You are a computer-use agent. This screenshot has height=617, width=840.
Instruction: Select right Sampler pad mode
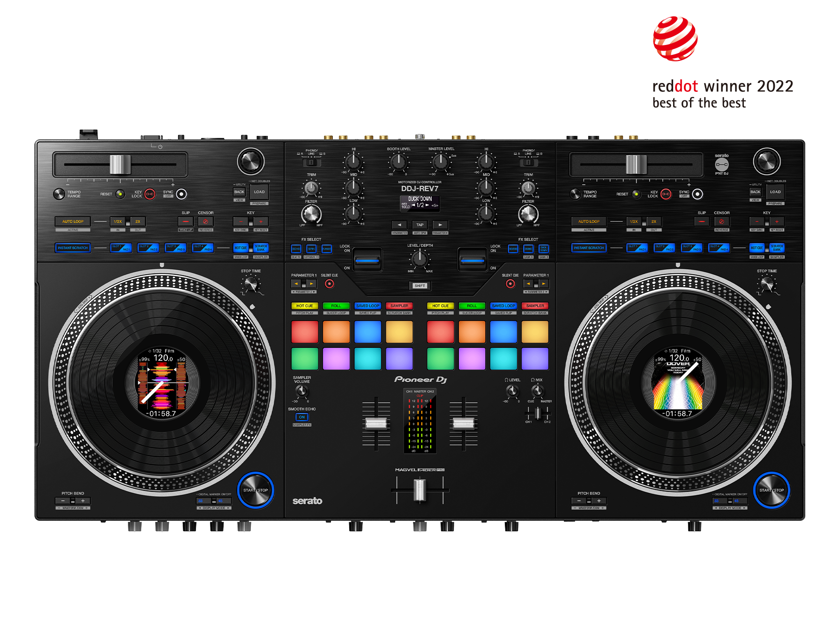click(x=535, y=306)
